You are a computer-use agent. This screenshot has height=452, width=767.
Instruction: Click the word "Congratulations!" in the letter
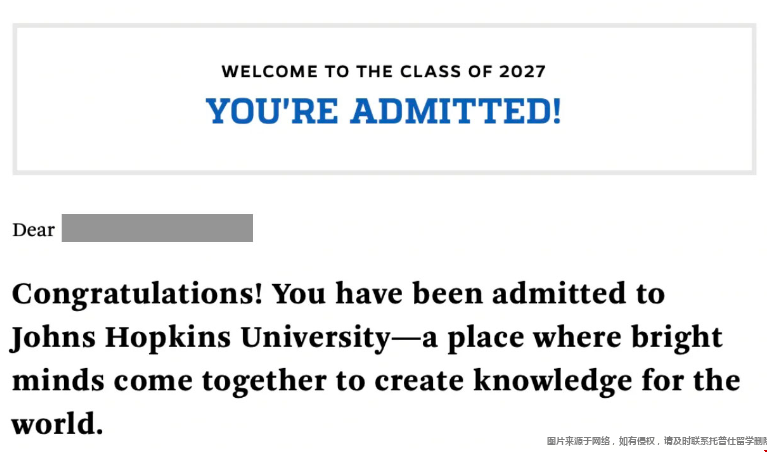click(137, 296)
